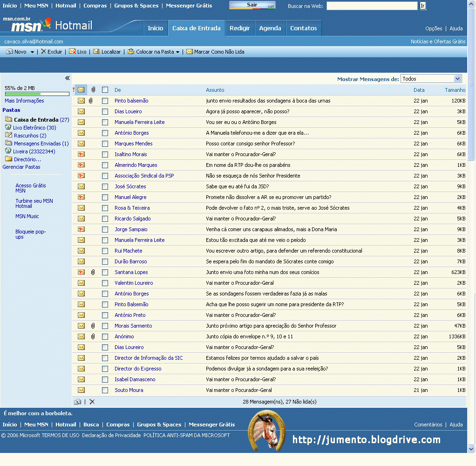Screen dimensions: 476x466
Task: Check the box for Dias Loureiro's first message
Action: 105,111
